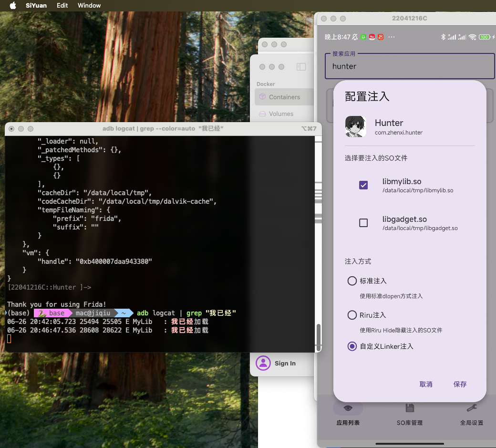Open 全局设置 wrench icon tab
The width and height of the screenshot is (496, 448).
(x=471, y=408)
